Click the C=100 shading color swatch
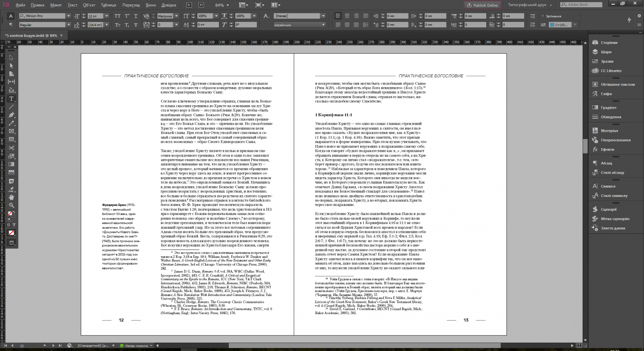 pyautogui.click(x=552, y=25)
